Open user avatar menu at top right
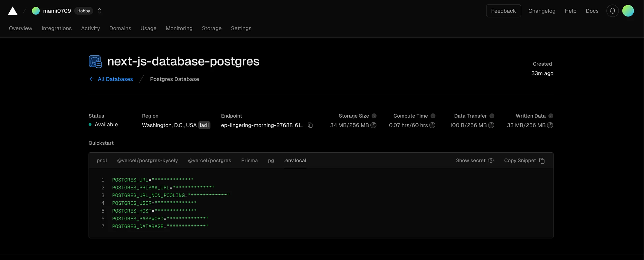 tap(628, 11)
